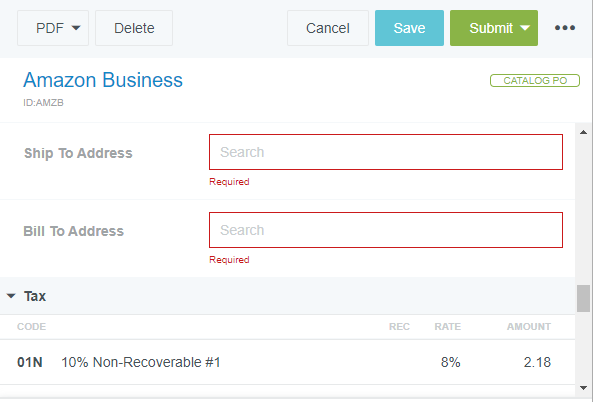593x402 pixels.
Task: Click the REC column header
Action: [399, 327]
